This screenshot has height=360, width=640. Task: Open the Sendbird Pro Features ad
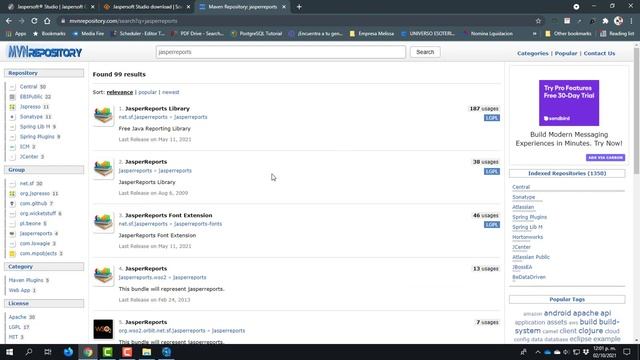tap(569, 103)
